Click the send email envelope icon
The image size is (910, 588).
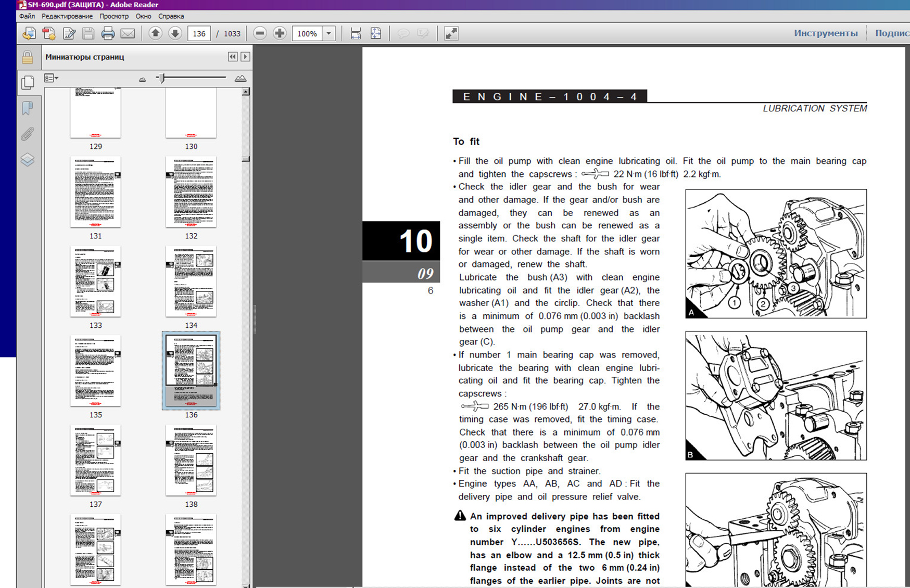tap(128, 34)
